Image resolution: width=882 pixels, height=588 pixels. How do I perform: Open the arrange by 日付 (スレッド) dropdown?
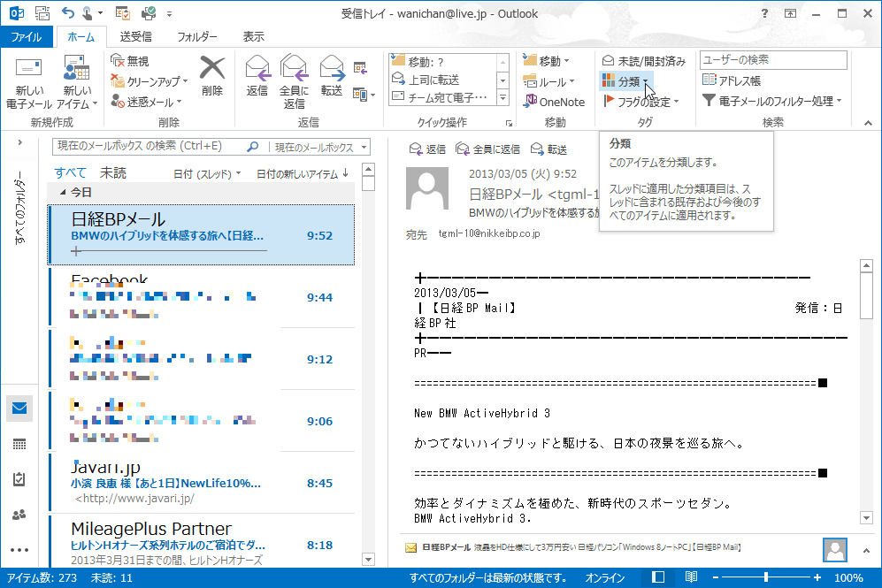click(x=206, y=174)
